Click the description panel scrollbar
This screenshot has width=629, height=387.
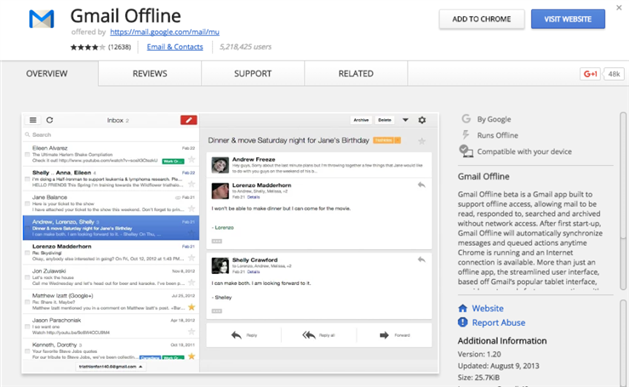click(623, 201)
